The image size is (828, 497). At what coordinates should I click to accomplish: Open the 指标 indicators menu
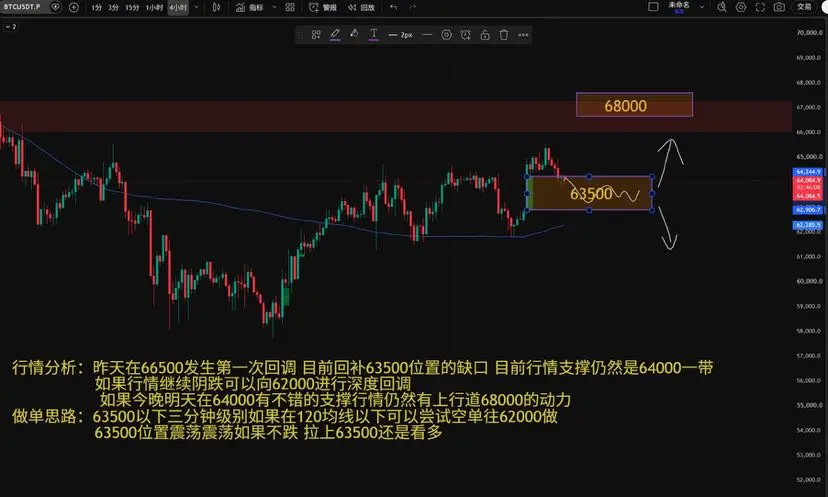[249, 7]
